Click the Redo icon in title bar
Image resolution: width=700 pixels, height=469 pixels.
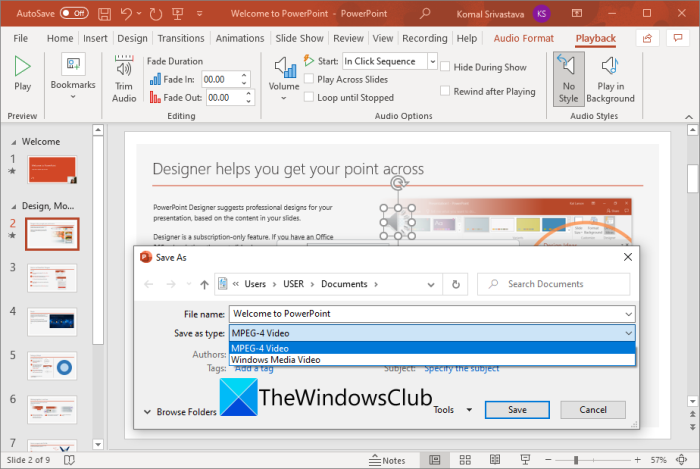pos(156,14)
